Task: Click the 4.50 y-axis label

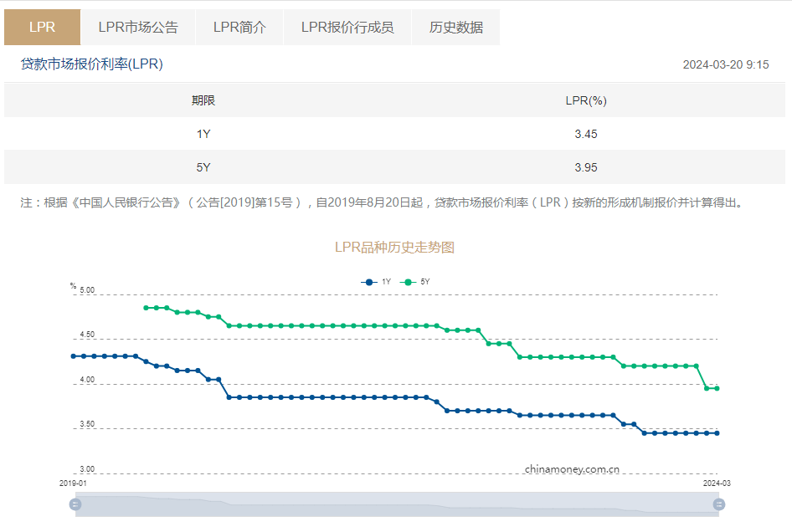Action: click(87, 334)
